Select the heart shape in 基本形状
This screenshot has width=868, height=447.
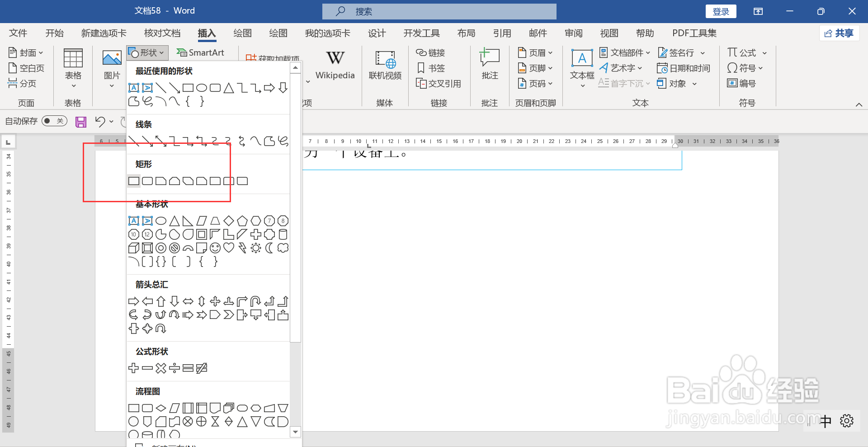coord(229,248)
